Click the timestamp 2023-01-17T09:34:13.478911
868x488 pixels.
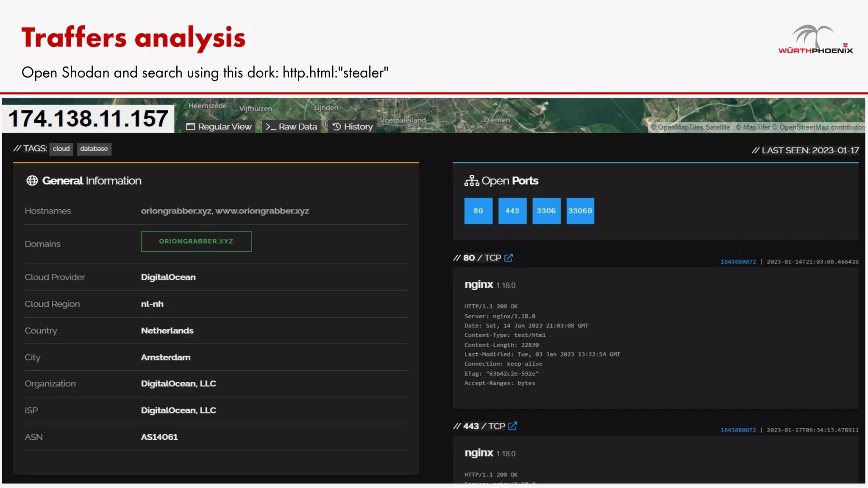(x=812, y=430)
